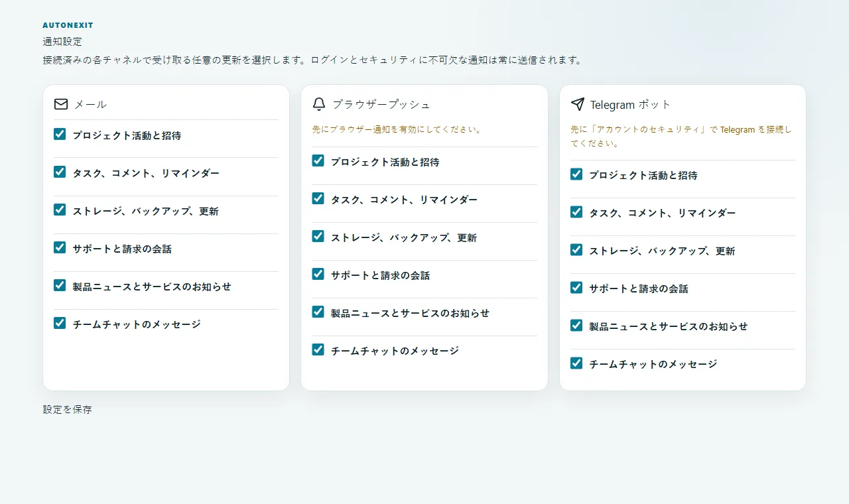This screenshot has height=504, width=849.
Task: Disable Telegram チームチャットのメッセージ checkbox
Action: pos(576,363)
